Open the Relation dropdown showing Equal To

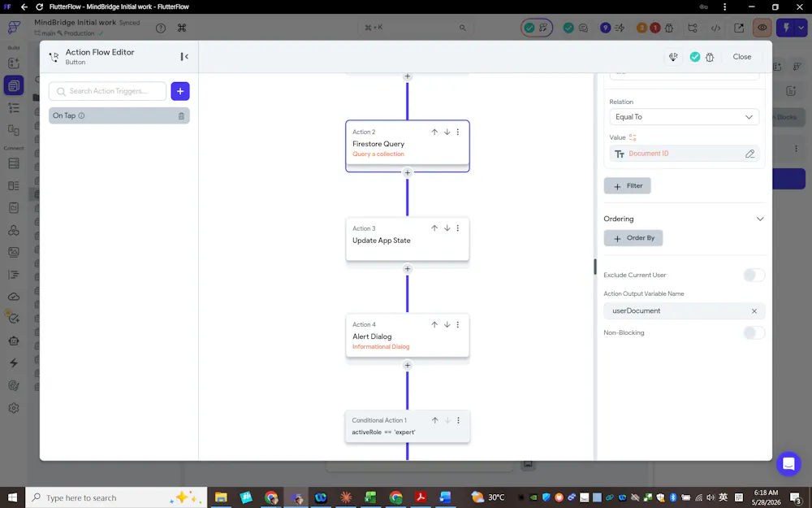pyautogui.click(x=684, y=117)
